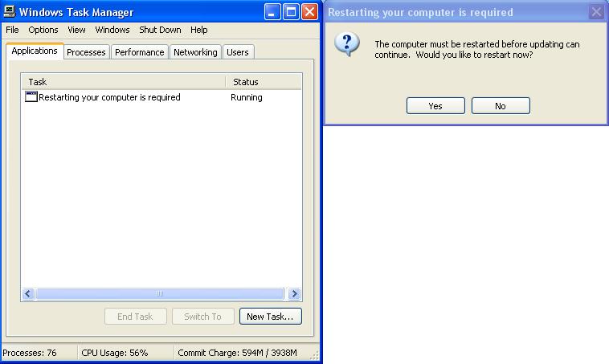Switch to the Processes tab
The width and height of the screenshot is (609, 364).
(86, 52)
